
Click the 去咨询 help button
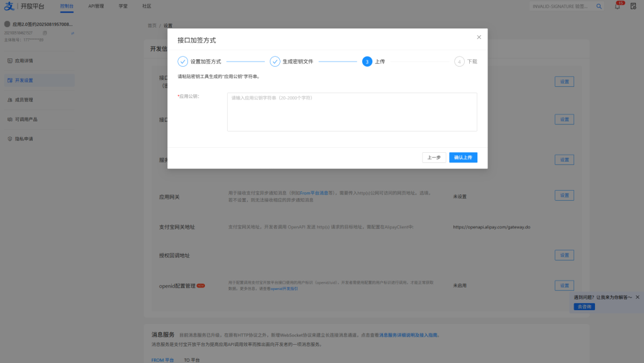coord(583,306)
